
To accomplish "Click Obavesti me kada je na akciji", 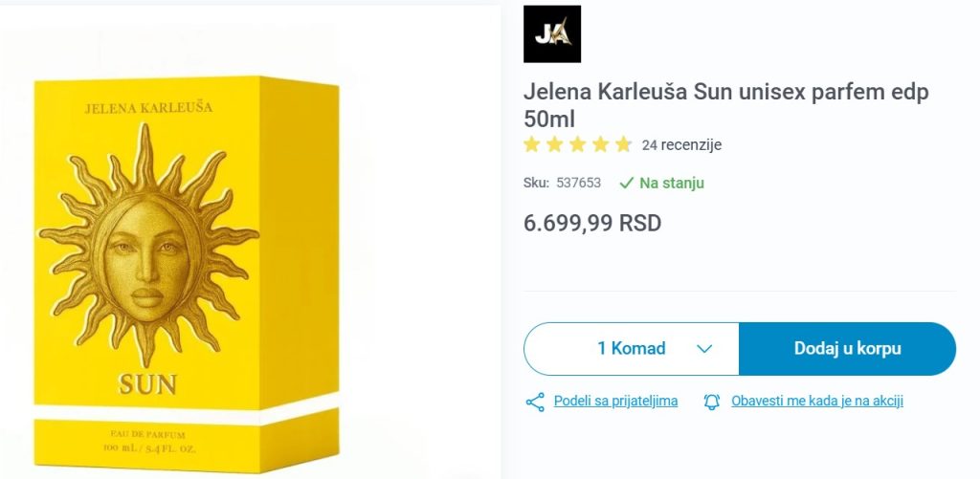I will coord(817,401).
